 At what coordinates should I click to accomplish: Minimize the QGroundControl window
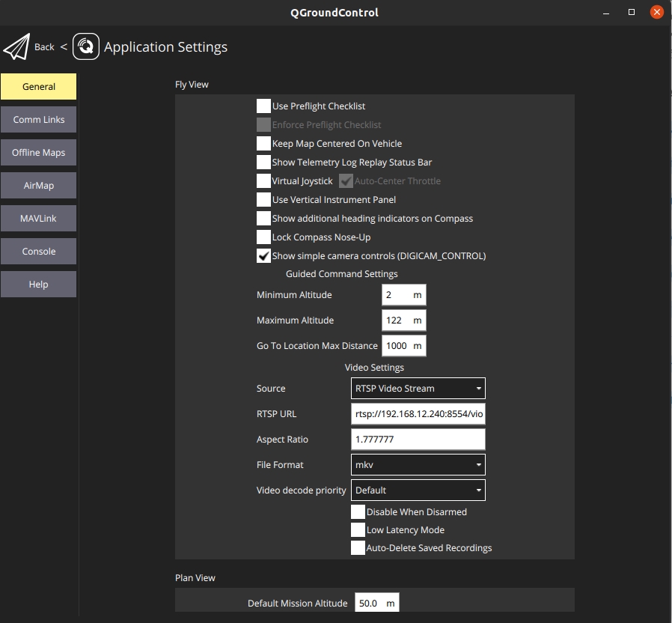tap(605, 12)
